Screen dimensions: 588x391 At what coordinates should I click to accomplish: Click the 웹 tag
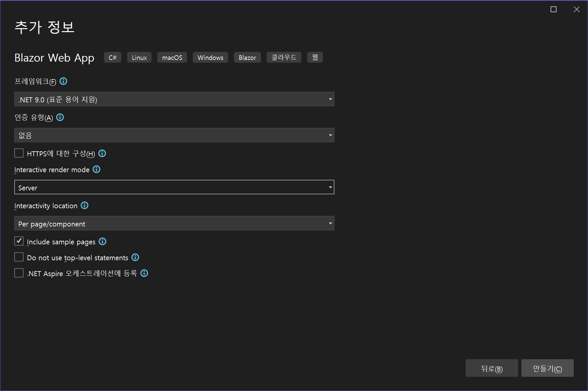[x=315, y=58]
